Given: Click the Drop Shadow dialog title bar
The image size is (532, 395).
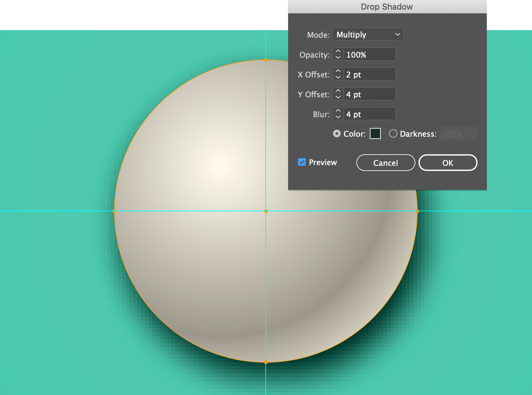Looking at the screenshot, I should (386, 6).
